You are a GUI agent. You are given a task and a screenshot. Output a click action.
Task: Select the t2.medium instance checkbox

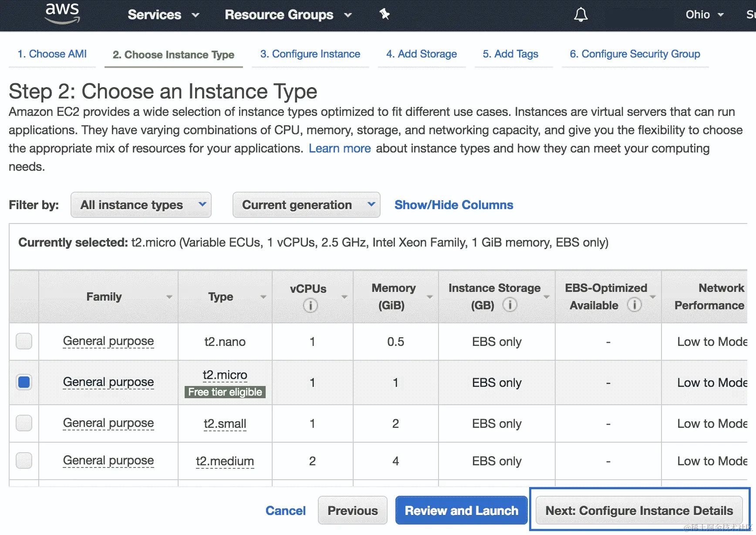[x=24, y=461]
